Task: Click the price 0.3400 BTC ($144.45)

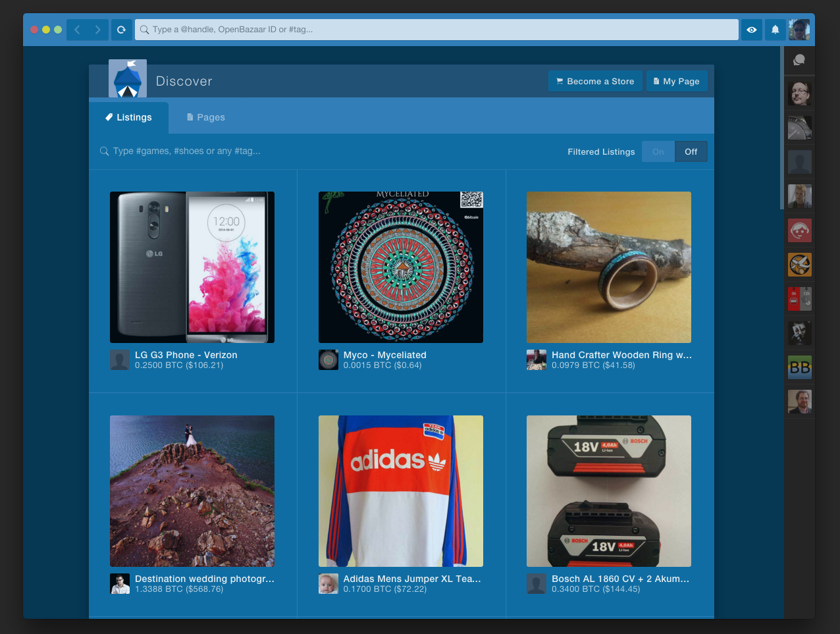Action: 596,589
